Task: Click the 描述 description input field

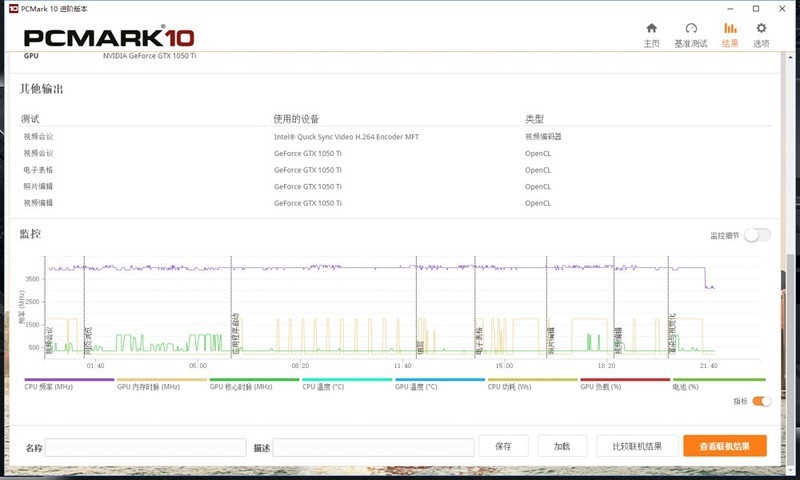Action: click(x=373, y=447)
